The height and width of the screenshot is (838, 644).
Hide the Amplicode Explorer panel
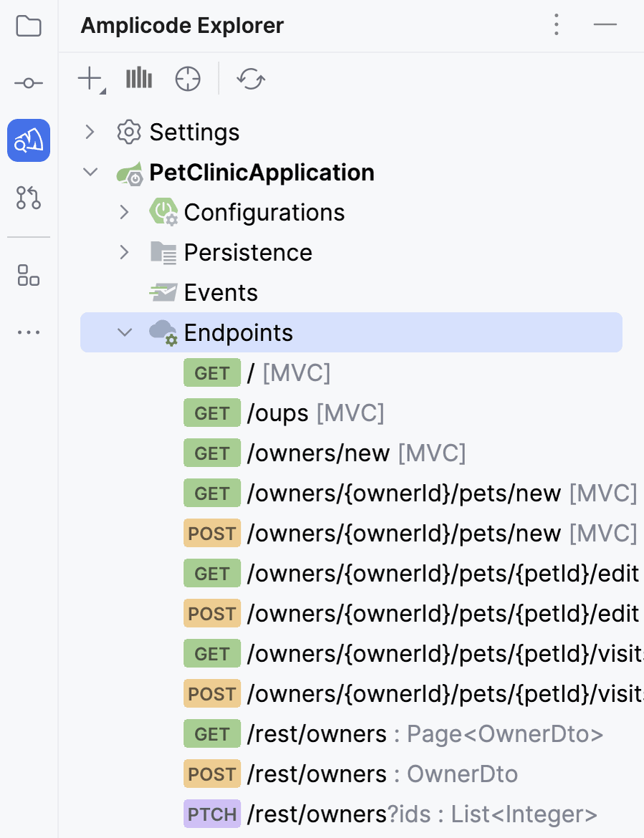[605, 25]
